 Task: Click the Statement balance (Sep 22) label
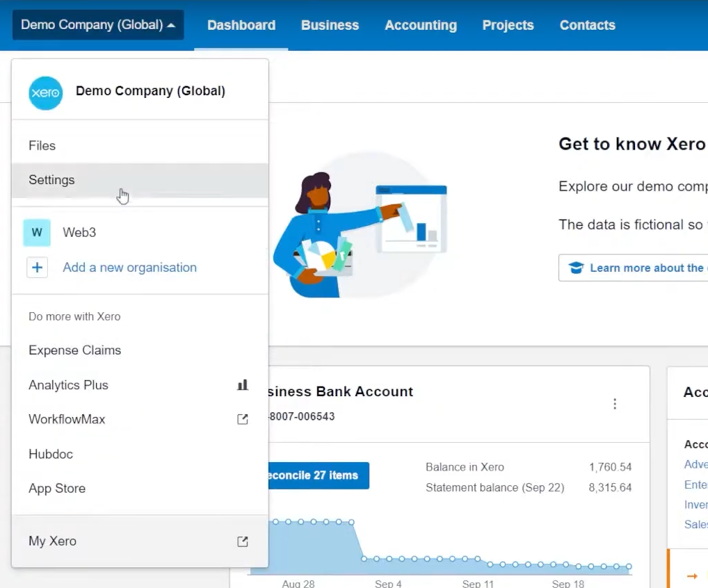tap(495, 488)
